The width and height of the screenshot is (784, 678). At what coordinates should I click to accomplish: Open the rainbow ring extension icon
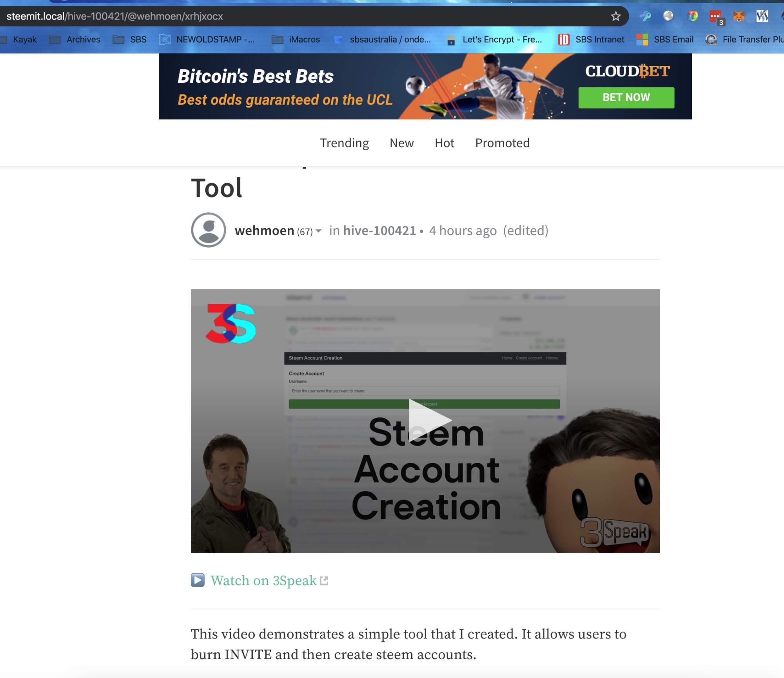click(692, 16)
